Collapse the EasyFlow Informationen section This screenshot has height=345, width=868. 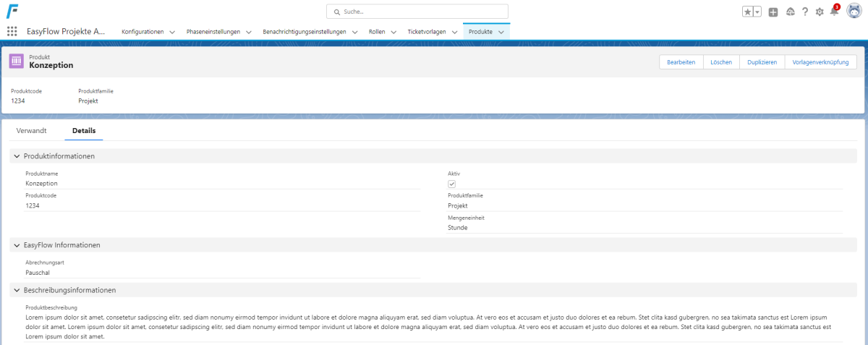tap(17, 245)
